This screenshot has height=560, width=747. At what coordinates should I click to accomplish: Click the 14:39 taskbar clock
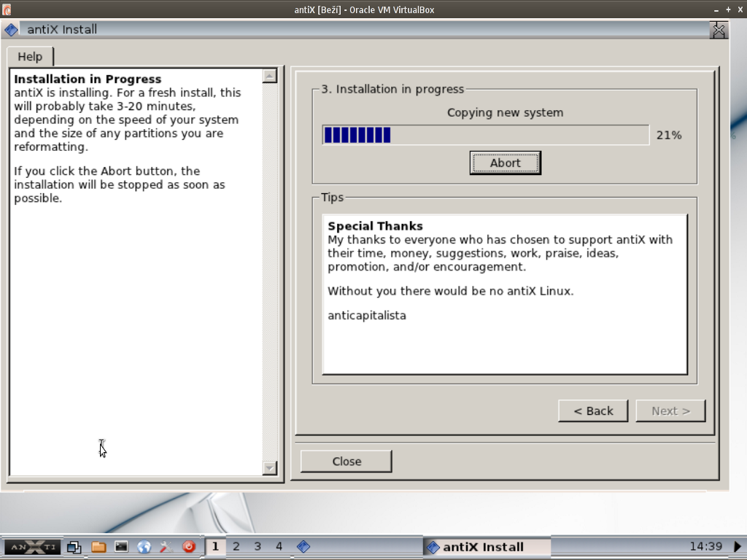click(x=706, y=547)
